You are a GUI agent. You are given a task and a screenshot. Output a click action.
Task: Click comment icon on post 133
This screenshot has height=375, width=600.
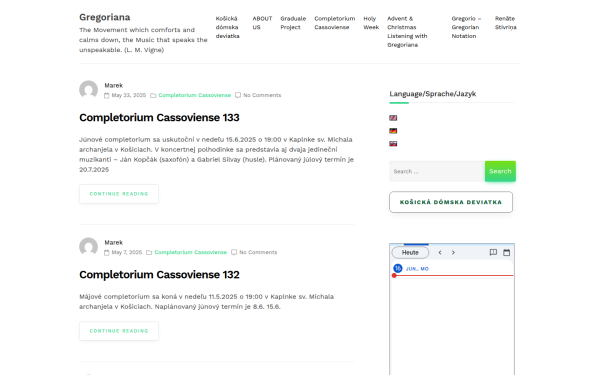(238, 95)
